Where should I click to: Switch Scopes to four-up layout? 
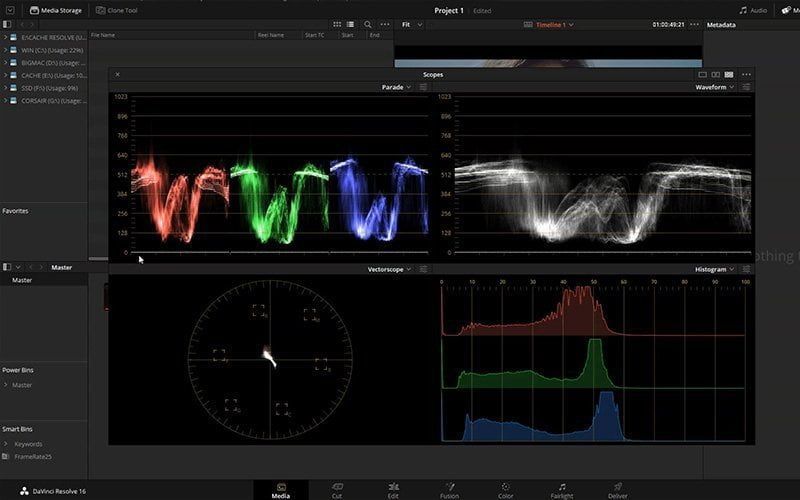(x=729, y=74)
